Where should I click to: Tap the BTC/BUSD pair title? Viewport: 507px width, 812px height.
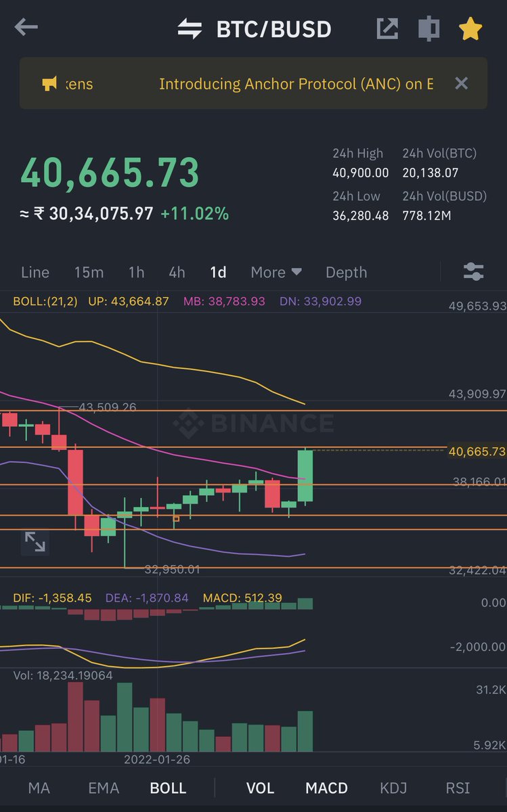[x=273, y=29]
